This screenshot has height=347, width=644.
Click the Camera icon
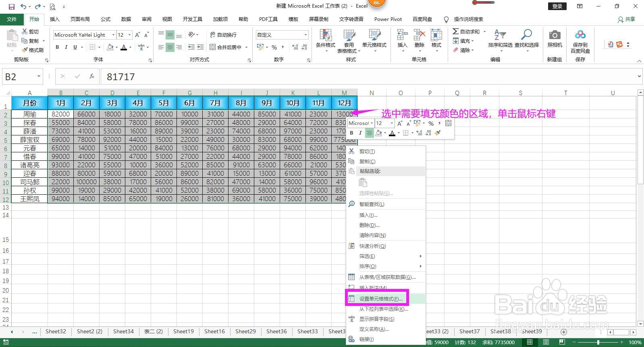(555, 35)
